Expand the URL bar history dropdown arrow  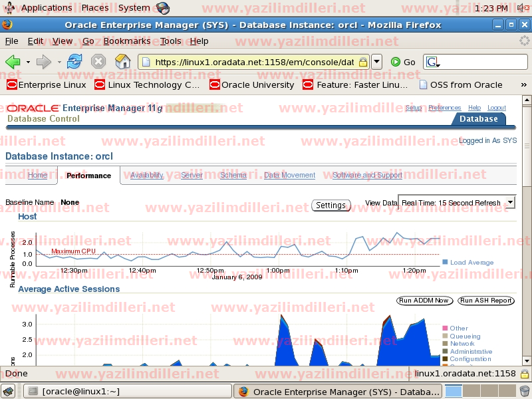point(376,62)
